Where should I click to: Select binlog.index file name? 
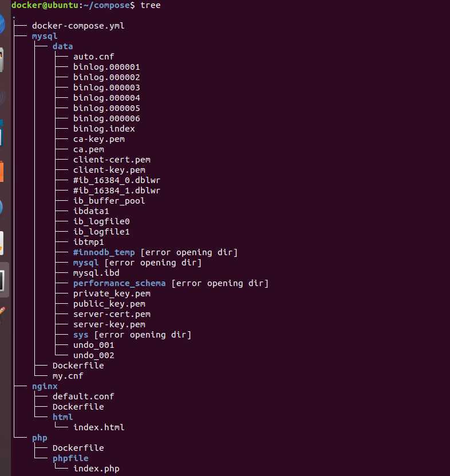click(x=104, y=129)
